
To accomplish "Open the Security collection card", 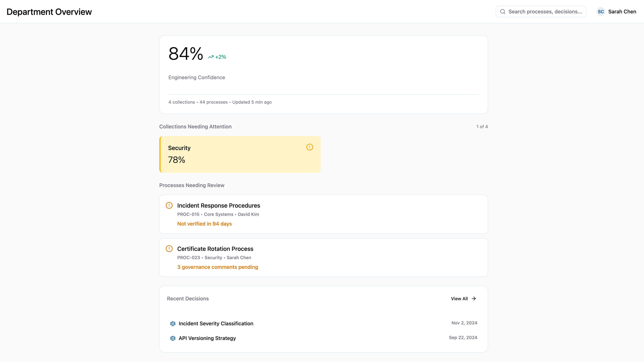I will [x=240, y=154].
